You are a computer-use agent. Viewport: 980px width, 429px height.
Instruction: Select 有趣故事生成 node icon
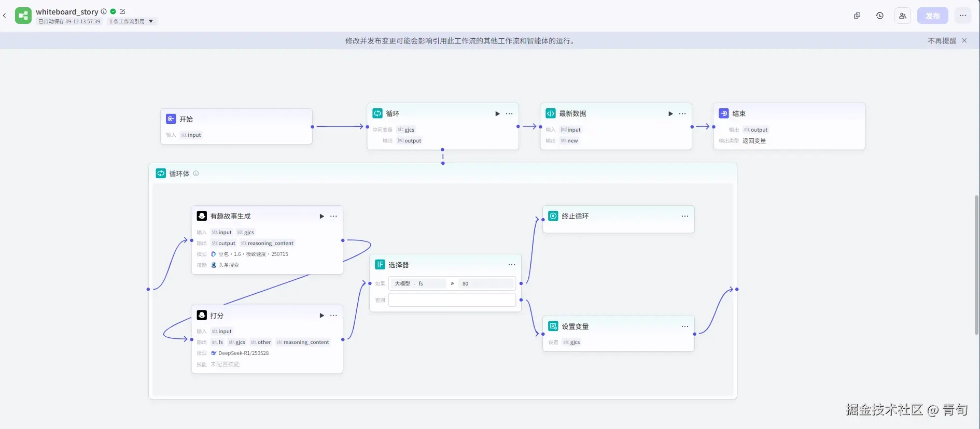pyautogui.click(x=202, y=216)
